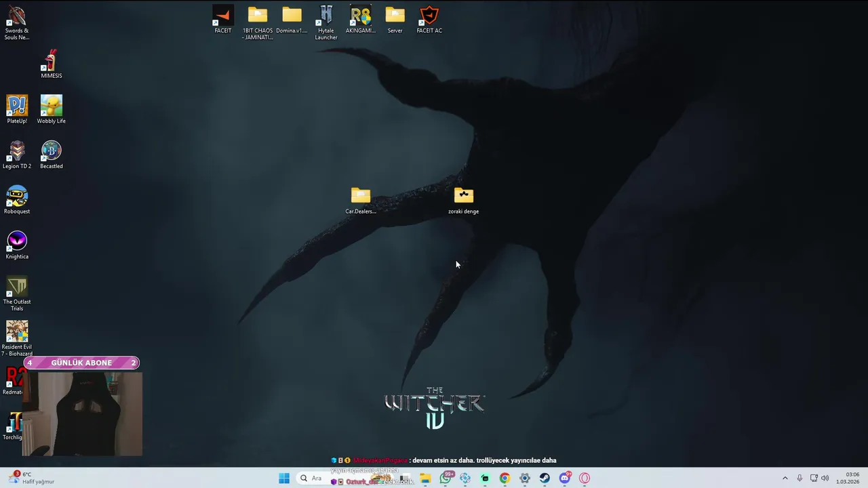Open the Domina.v1 folder
868x488 pixels.
tap(292, 19)
